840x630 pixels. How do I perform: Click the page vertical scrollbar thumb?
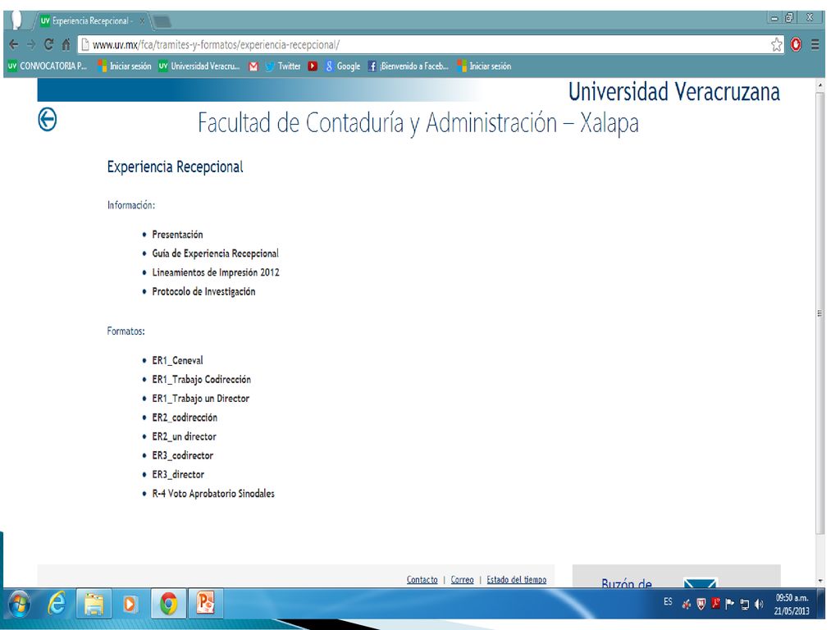tap(819, 313)
